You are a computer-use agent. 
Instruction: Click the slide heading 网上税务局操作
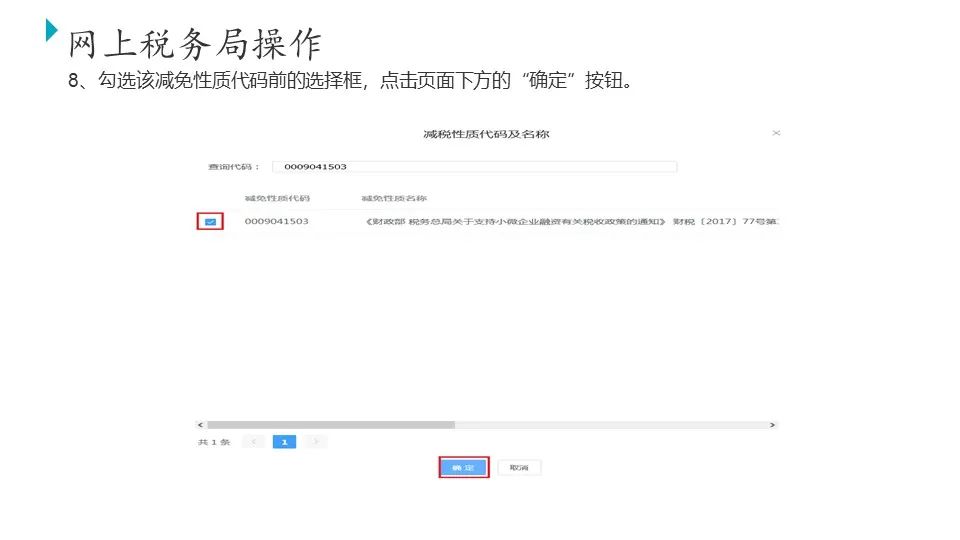coord(194,44)
